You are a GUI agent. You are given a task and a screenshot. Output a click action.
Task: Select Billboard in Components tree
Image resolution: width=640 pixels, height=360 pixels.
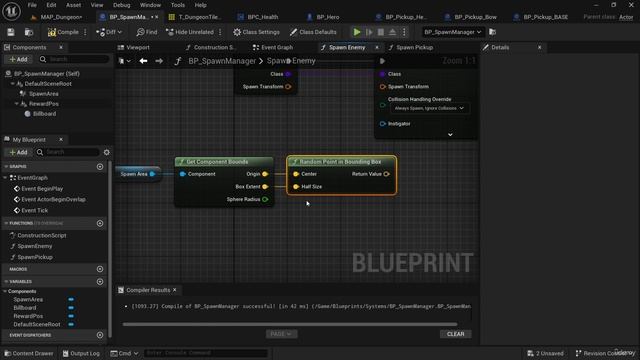click(x=44, y=113)
